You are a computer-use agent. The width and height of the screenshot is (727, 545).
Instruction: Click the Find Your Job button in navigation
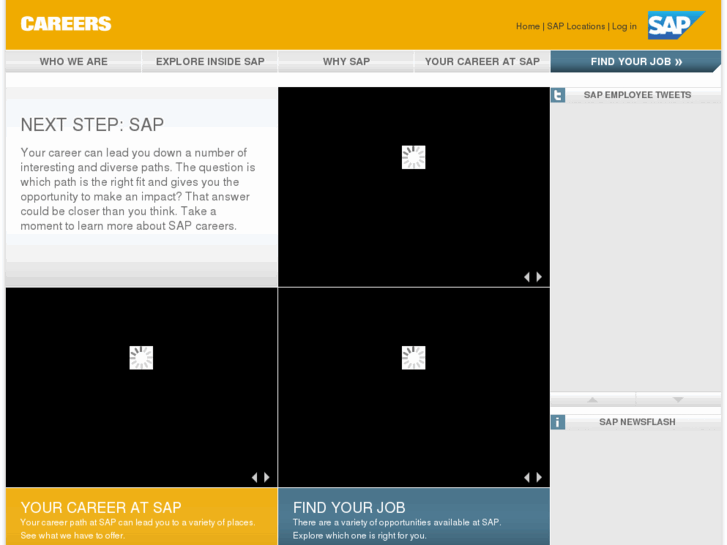pos(636,62)
